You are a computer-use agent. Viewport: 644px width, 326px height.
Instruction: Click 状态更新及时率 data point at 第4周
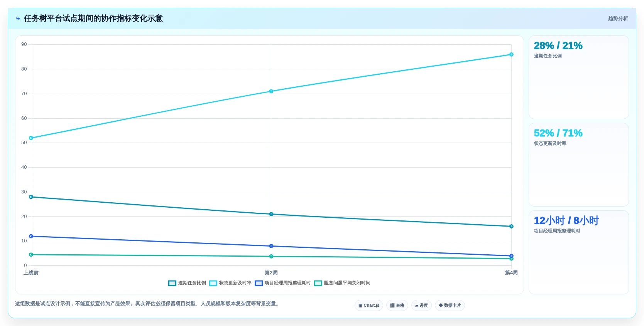point(511,55)
